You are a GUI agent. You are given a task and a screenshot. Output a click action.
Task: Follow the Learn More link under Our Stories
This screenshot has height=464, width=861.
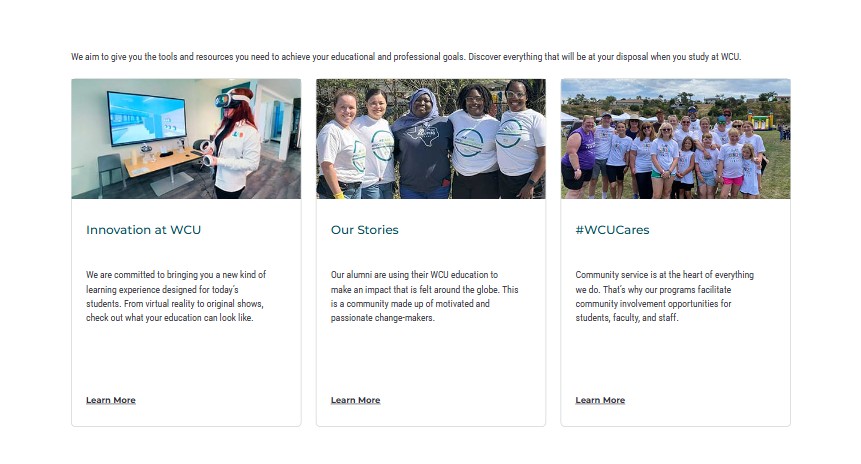(x=355, y=400)
